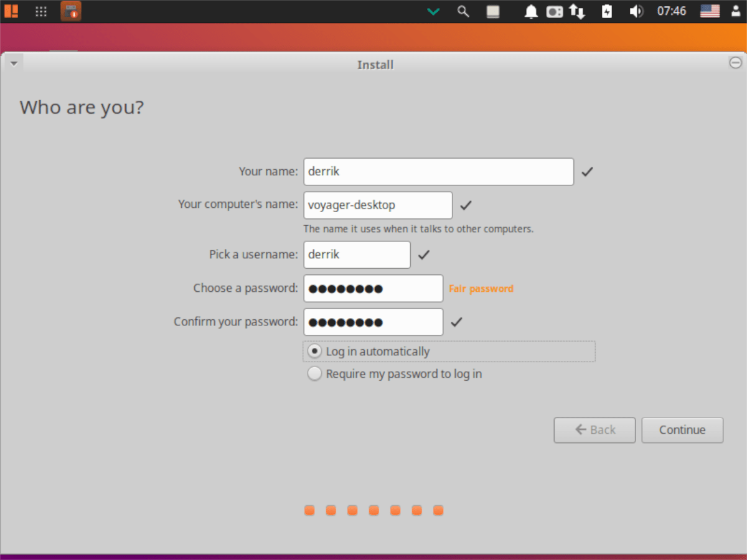
Task: Click checkmark next to username field
Action: click(x=424, y=254)
